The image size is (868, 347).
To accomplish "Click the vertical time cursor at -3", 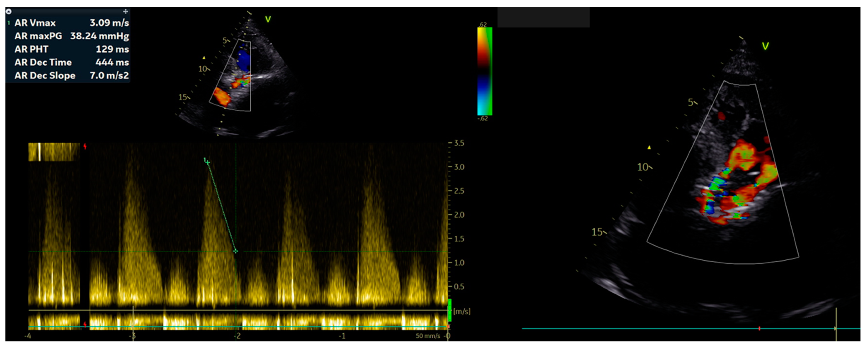I will [x=133, y=320].
